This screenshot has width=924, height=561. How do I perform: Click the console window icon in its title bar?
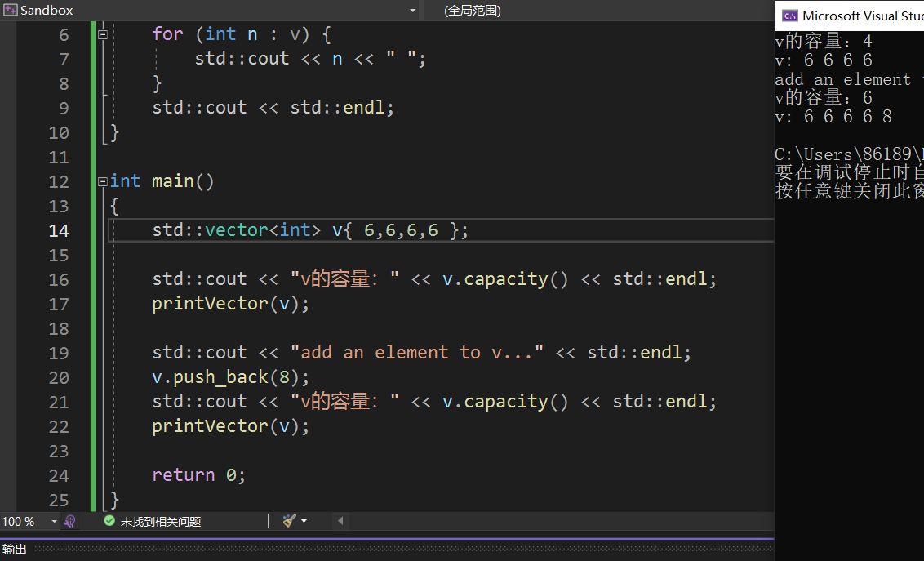tap(789, 16)
